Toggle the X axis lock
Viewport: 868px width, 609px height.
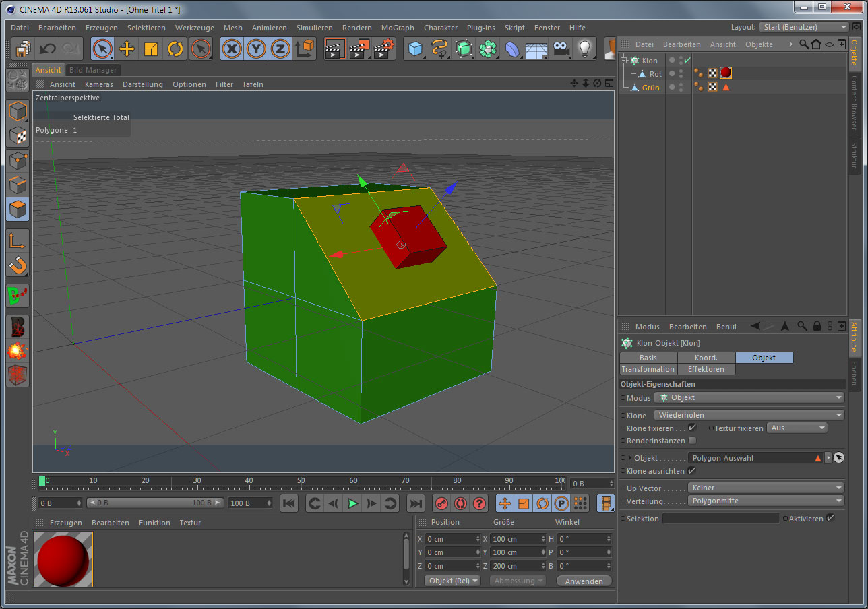click(x=232, y=49)
